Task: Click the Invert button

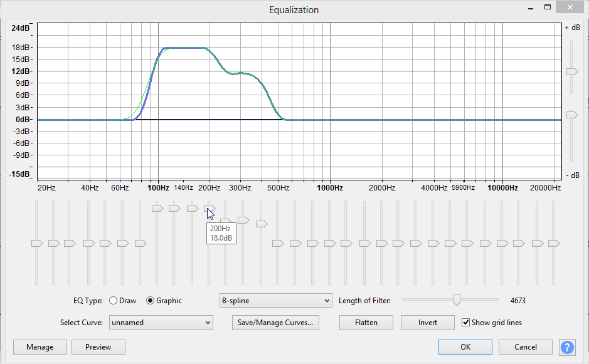Action: [428, 323]
